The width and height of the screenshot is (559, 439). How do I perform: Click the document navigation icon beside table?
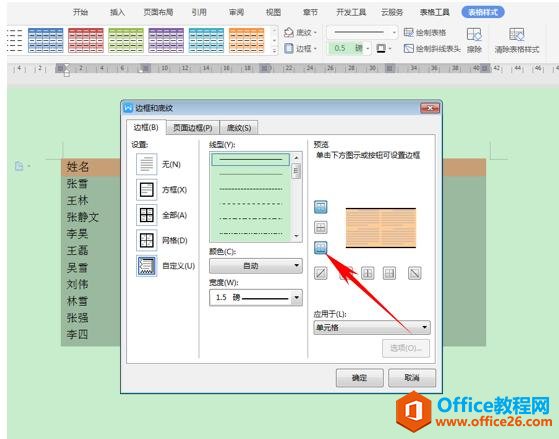click(19, 166)
